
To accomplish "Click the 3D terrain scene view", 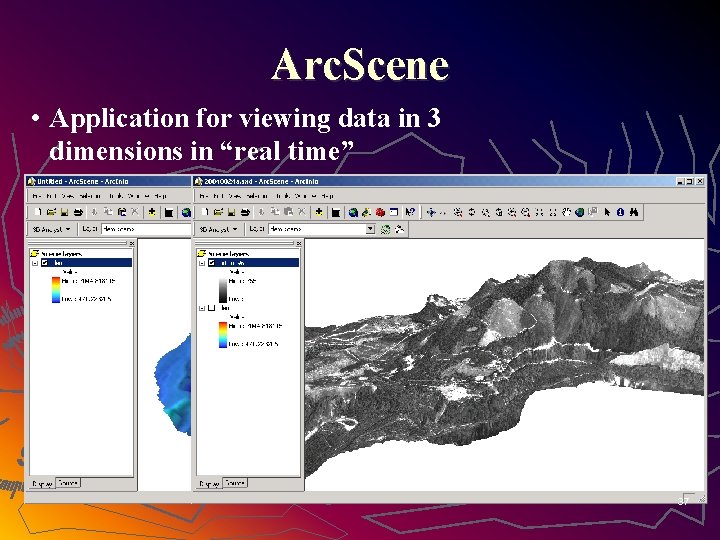I will click(x=504, y=364).
